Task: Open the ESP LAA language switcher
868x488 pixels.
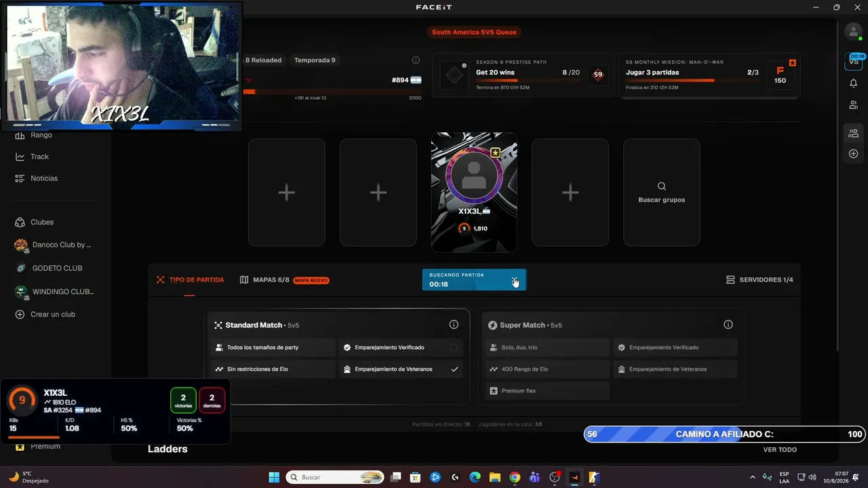Action: coord(784,477)
